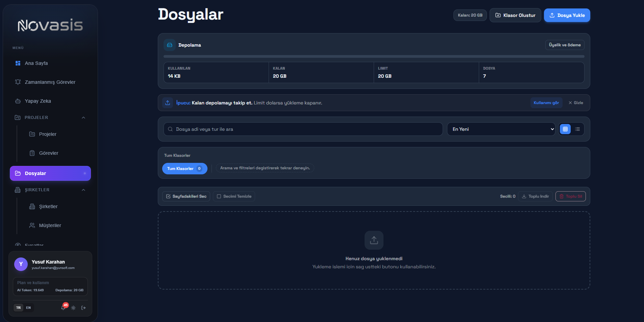
Task: Click Plan ve kullanım card
Action: tap(50, 287)
